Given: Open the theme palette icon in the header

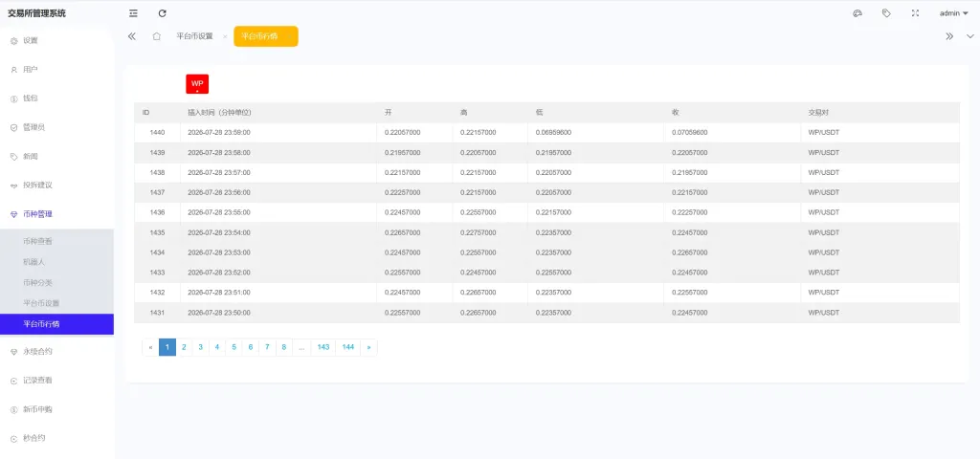Looking at the screenshot, I should [857, 13].
